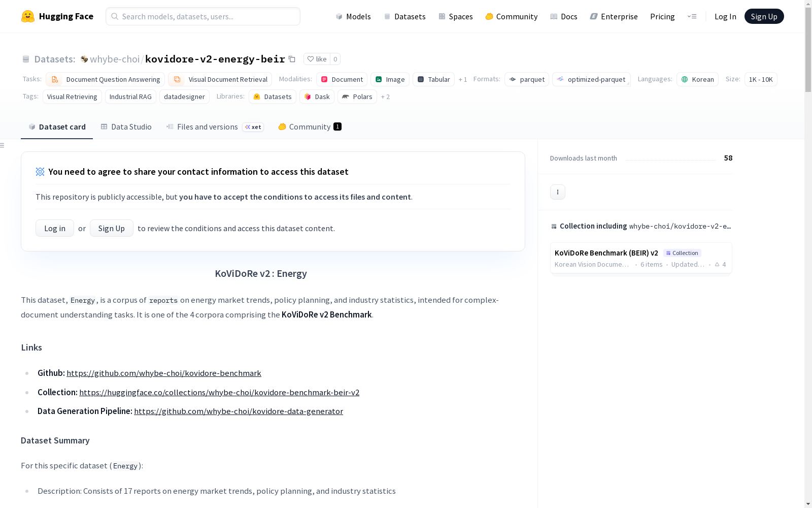Click the Visual Retrieving tag
The height and width of the screenshot is (508, 812).
coord(72,97)
